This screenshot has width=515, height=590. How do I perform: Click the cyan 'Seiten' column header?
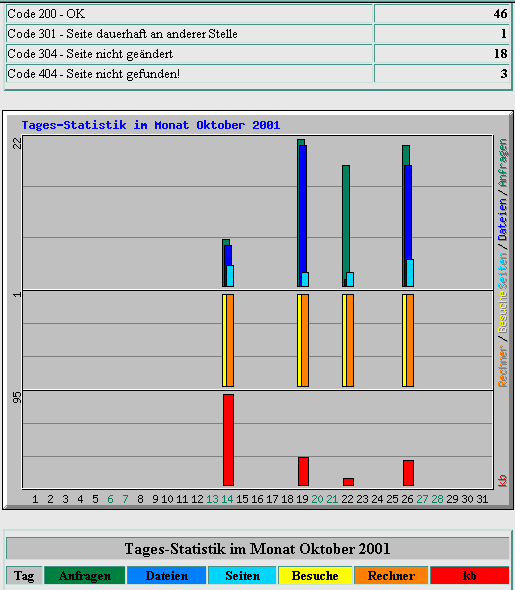tap(242, 576)
